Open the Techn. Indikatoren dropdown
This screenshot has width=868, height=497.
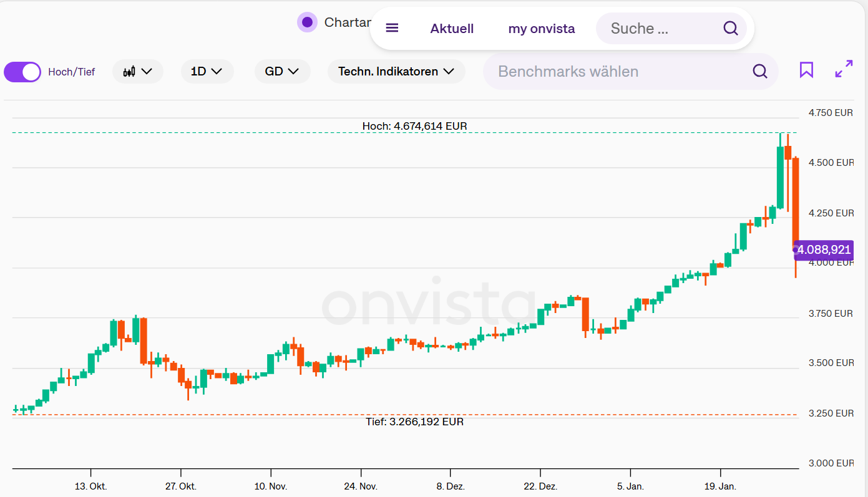(396, 72)
